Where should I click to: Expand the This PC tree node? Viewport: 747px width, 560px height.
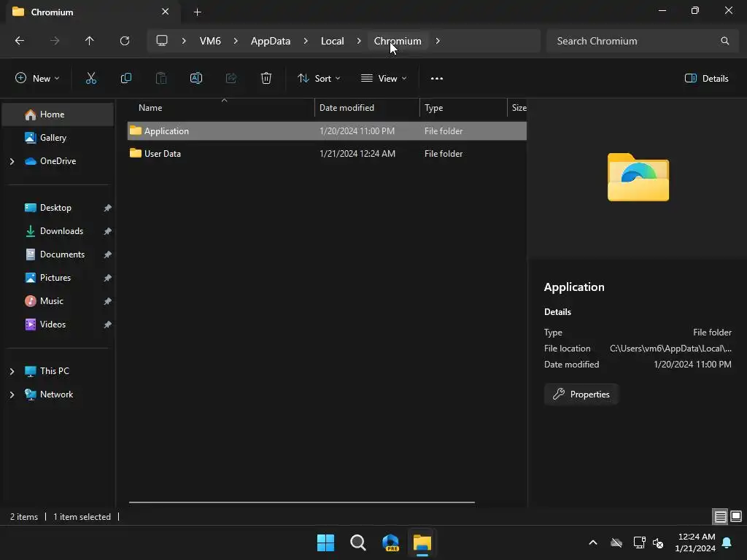(12, 371)
